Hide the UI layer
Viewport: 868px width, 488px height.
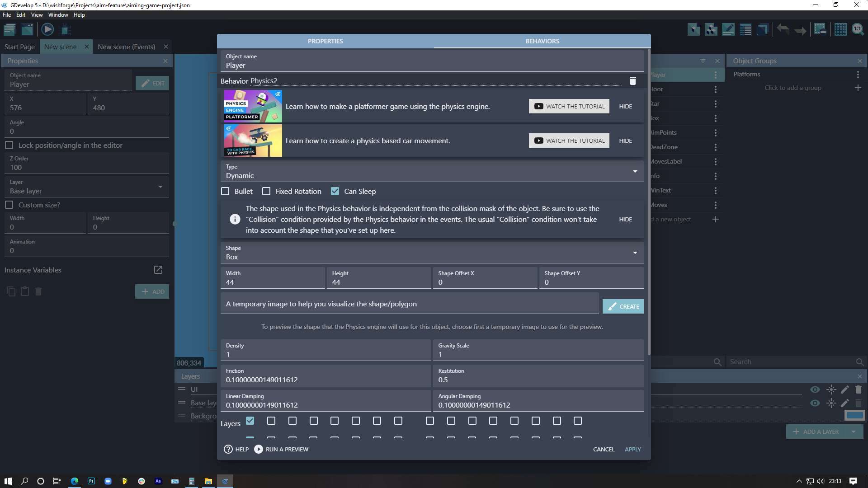pyautogui.click(x=816, y=389)
